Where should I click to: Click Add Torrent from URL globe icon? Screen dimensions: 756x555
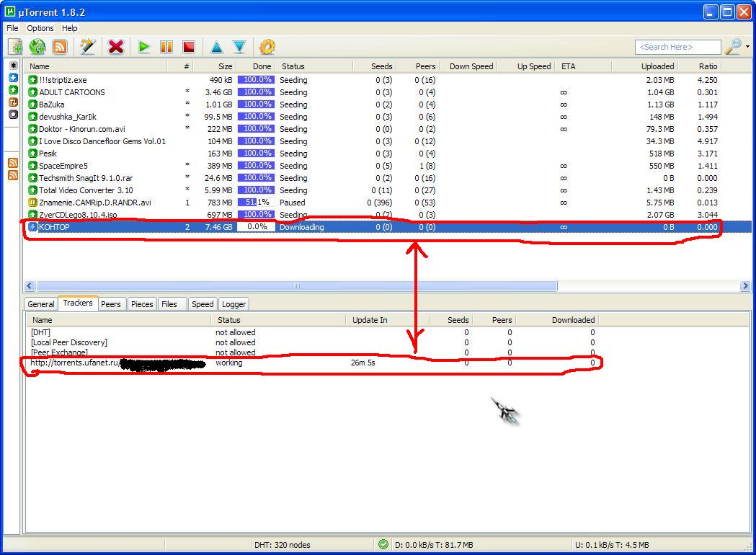37,47
